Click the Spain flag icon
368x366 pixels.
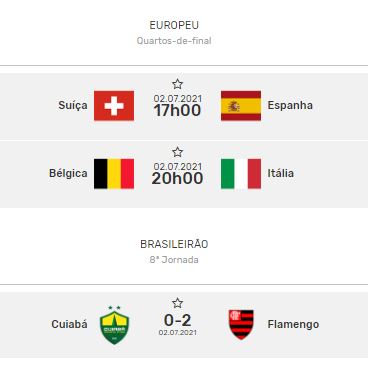(241, 106)
